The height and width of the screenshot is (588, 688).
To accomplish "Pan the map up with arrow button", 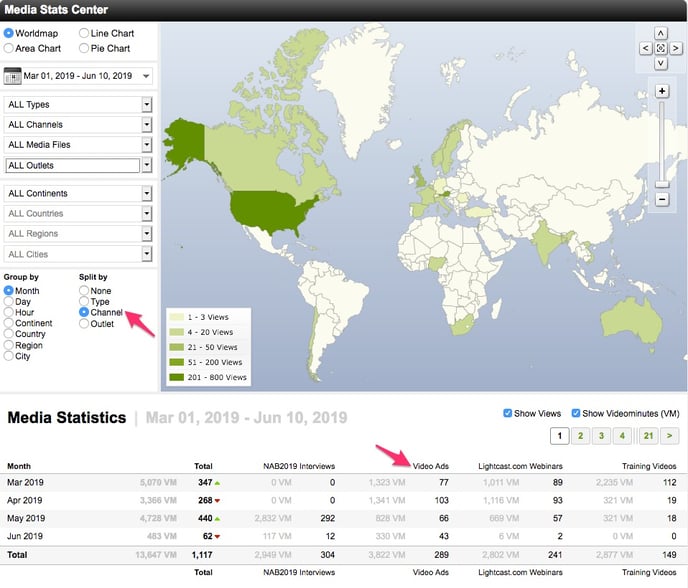I will [659, 33].
